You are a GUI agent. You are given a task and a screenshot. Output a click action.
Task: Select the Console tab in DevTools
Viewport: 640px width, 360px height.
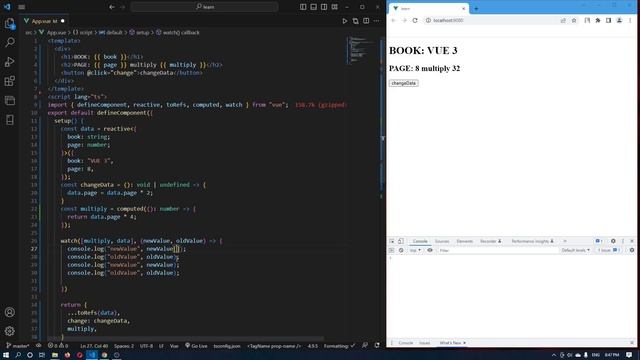(x=420, y=241)
